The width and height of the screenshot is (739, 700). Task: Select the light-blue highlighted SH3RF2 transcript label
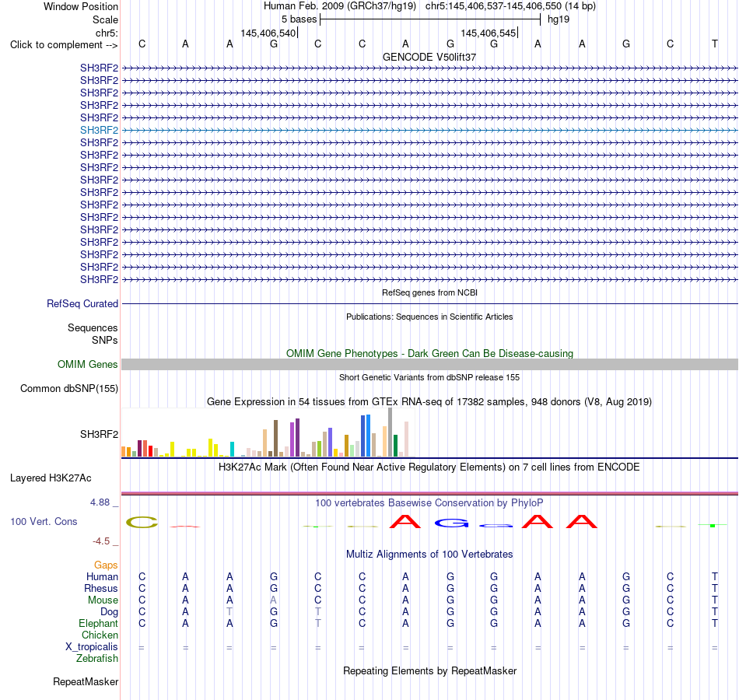tap(99, 130)
